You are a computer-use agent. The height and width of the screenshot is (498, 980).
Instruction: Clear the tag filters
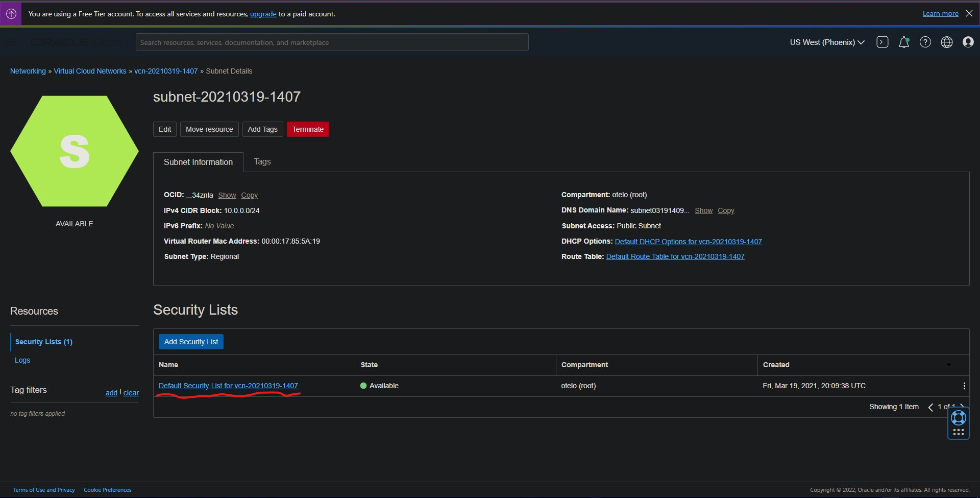coord(131,393)
